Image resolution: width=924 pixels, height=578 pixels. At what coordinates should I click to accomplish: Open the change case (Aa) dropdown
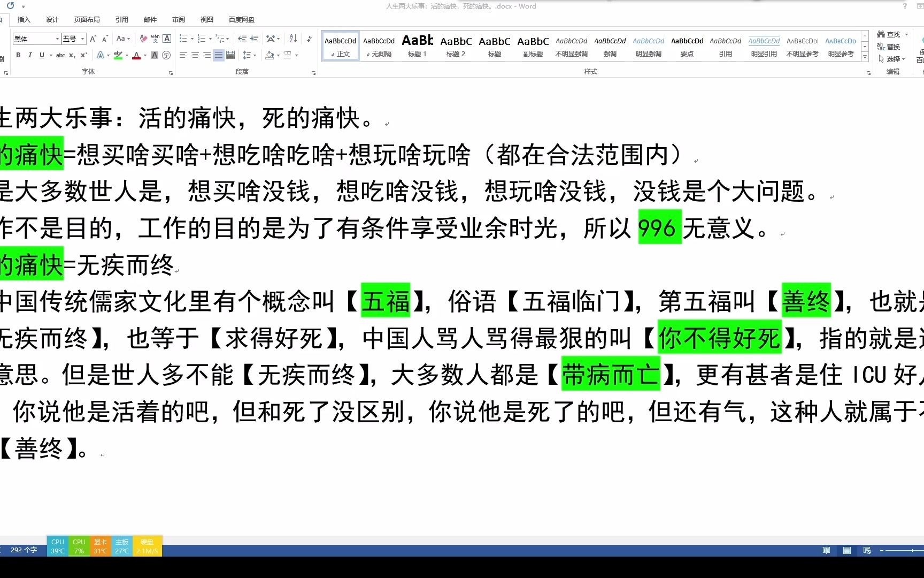[123, 39]
